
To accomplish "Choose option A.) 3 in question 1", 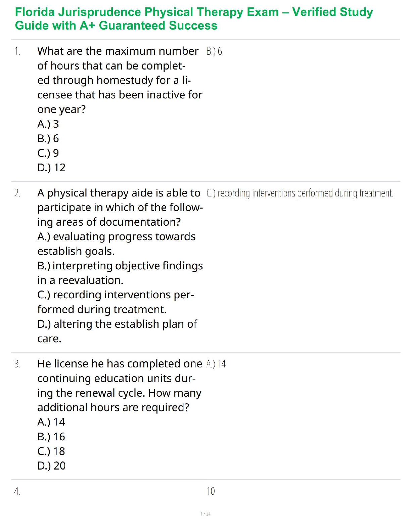I will [48, 124].
